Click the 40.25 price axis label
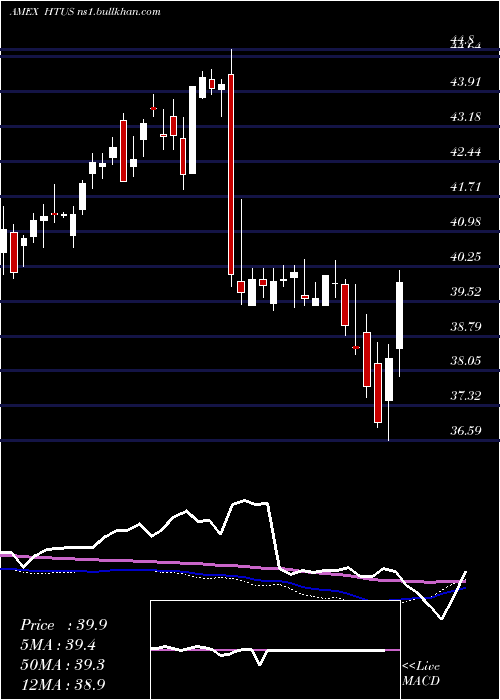Viewport: 500px width, 700px height. (x=466, y=257)
